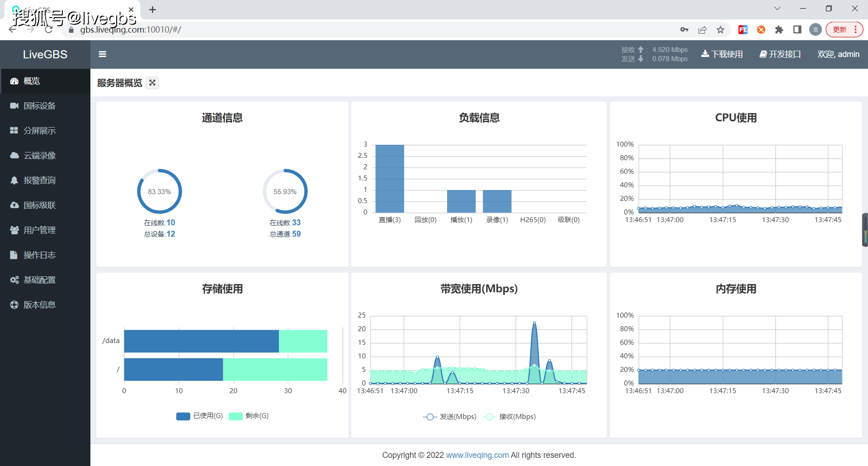Click the 版本信息 support icon
Image resolution: width=868 pixels, height=466 pixels.
[14, 305]
